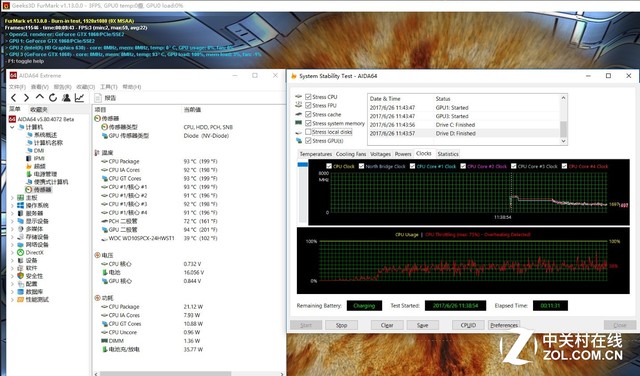Viewport: 640px width, 376px height.
Task: Click the user silhouette icon in AIDA64 toolbar
Action: (x=66, y=98)
